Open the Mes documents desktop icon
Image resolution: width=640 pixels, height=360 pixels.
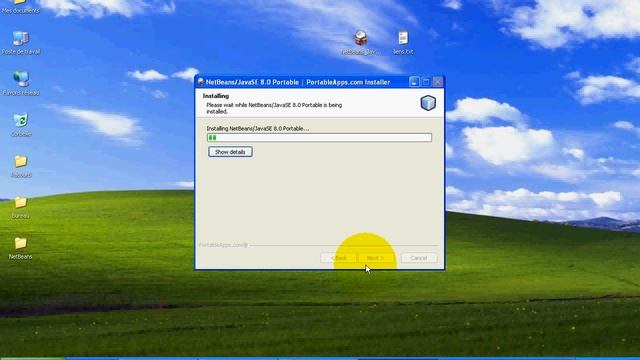[20, 5]
